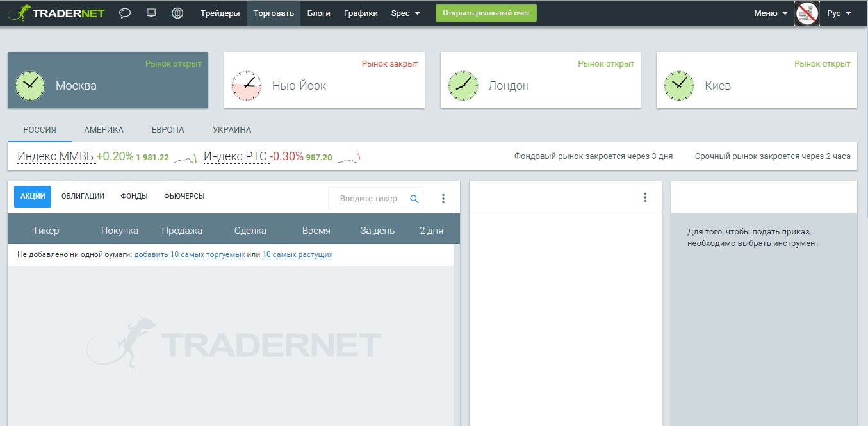
Task: Open the middle panel three-dot menu
Action: click(645, 197)
